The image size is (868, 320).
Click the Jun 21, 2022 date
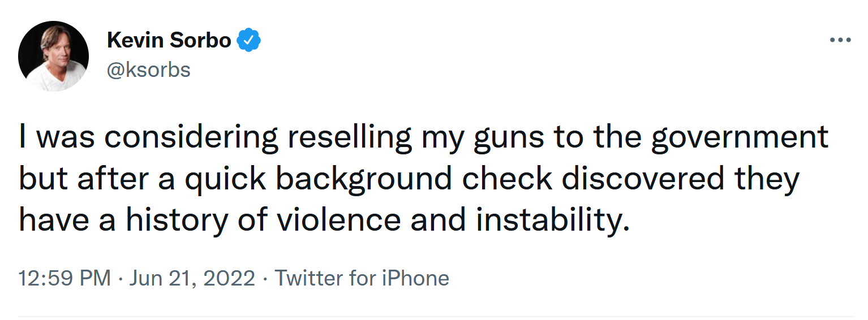(x=192, y=279)
